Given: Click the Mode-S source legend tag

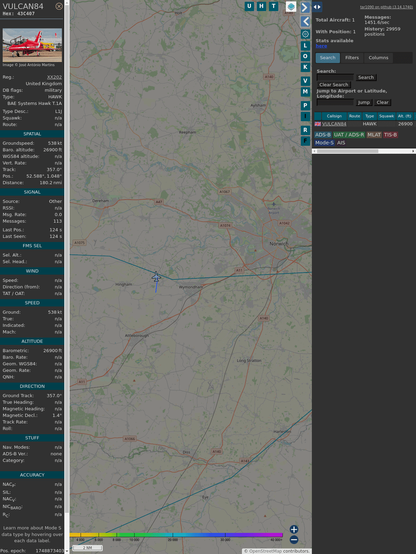Looking at the screenshot, I should pos(324,143).
